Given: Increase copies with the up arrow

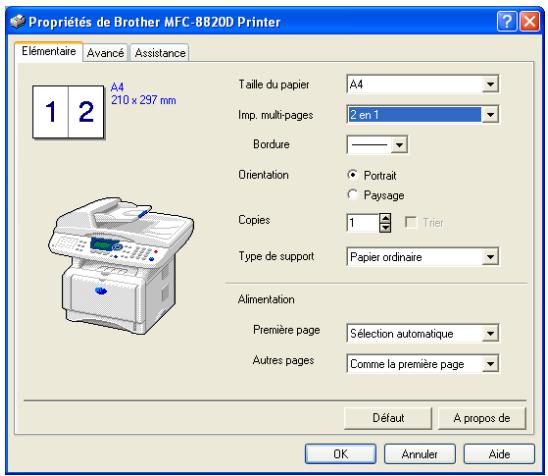Looking at the screenshot, I should tap(385, 218).
